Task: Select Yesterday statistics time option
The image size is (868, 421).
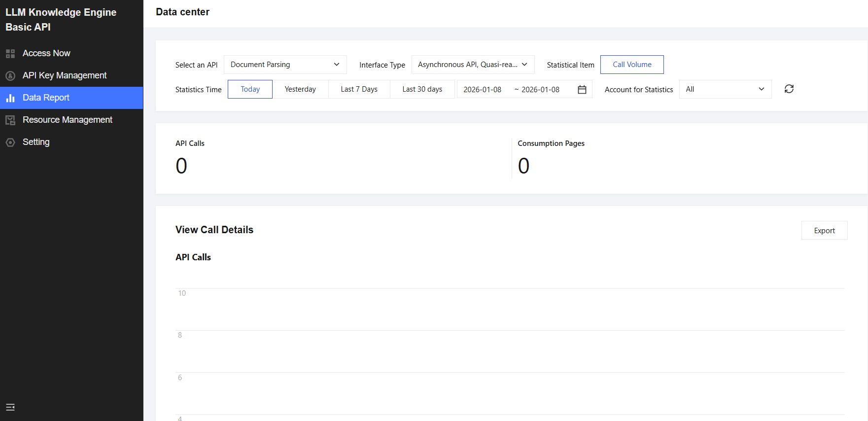Action: pyautogui.click(x=300, y=89)
